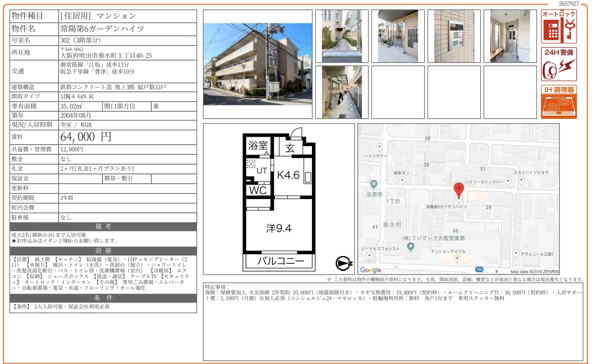592x364 pixels.
Task: Click the IH調理器 cooktop icon
Action: (x=559, y=102)
